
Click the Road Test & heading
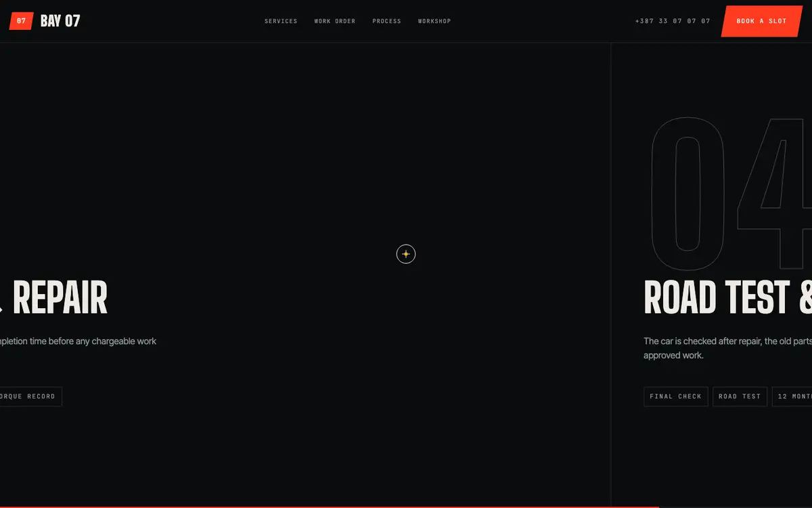click(727, 298)
